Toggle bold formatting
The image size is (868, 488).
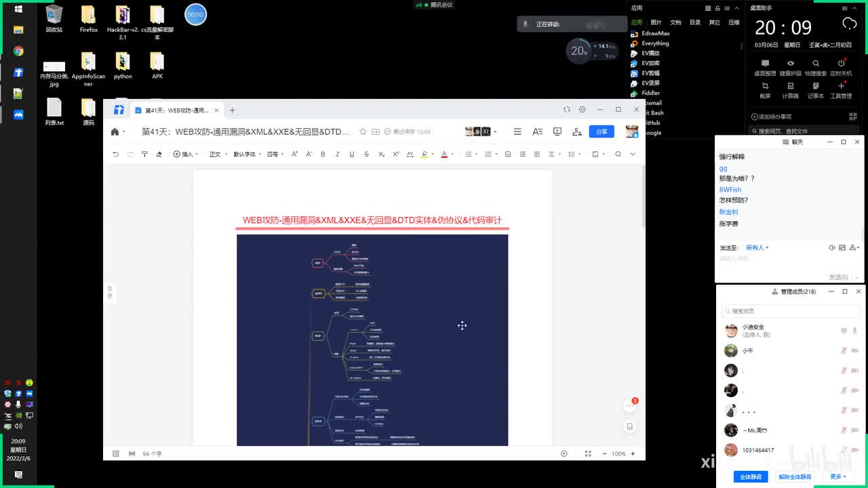(323, 155)
